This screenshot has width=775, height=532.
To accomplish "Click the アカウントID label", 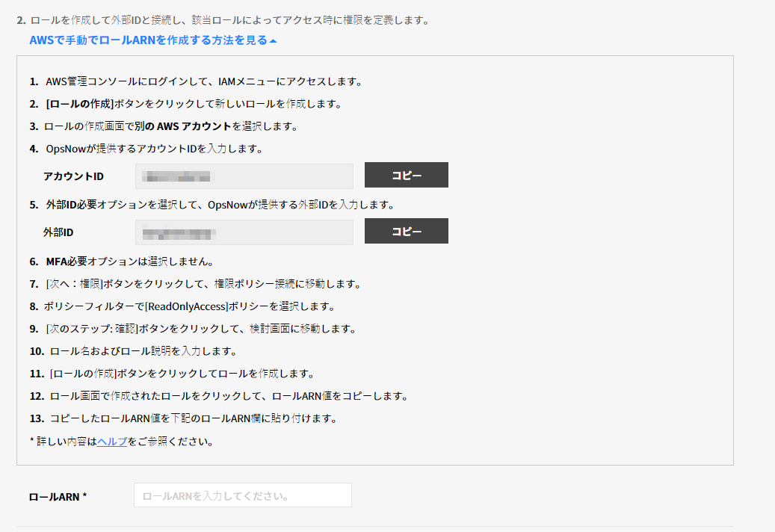I will (73, 176).
